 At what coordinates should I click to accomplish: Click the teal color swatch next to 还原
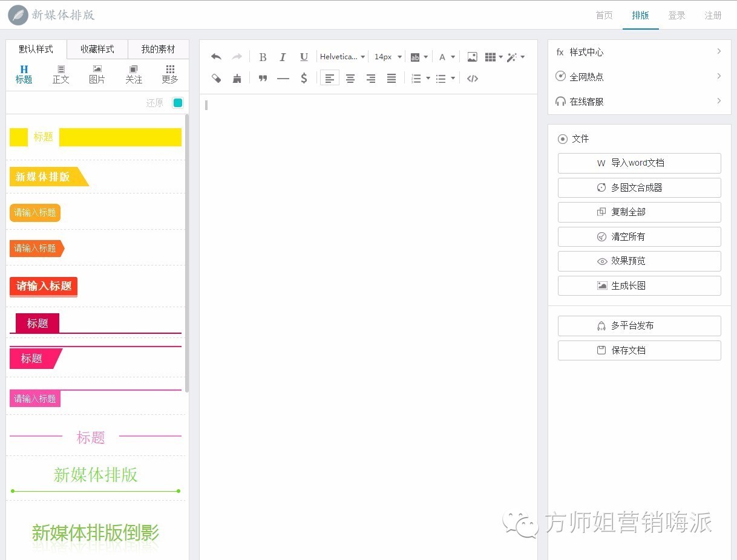(x=178, y=102)
